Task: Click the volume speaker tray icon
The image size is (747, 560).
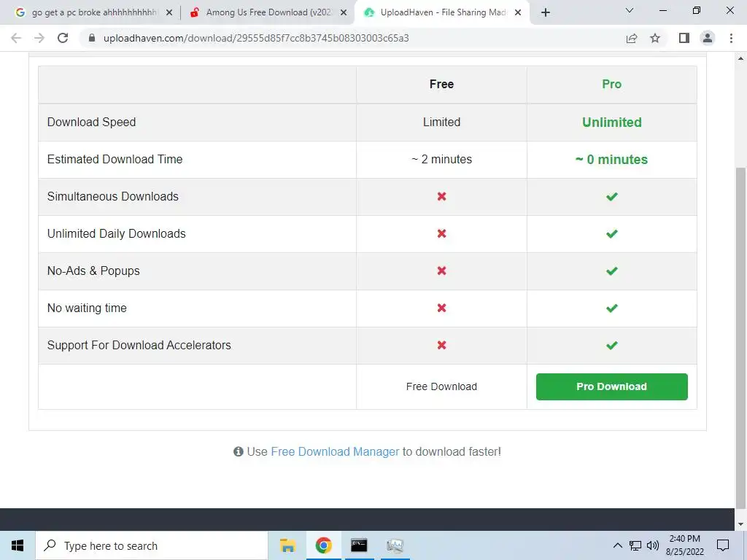Action: (653, 545)
